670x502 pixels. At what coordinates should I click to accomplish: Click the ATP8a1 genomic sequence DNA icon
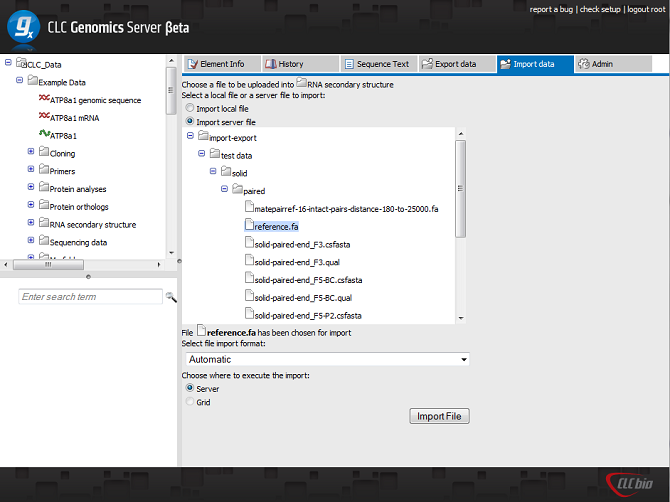[44, 100]
